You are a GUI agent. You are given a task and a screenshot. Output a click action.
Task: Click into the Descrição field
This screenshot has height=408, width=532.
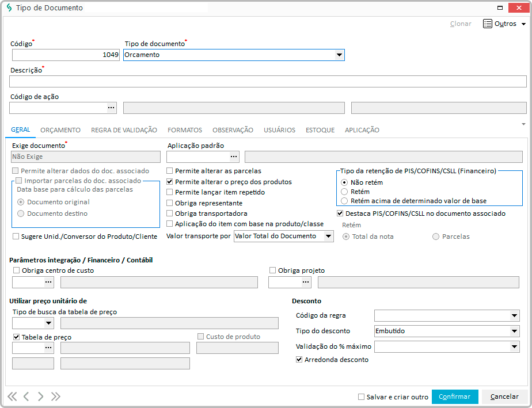click(268, 81)
